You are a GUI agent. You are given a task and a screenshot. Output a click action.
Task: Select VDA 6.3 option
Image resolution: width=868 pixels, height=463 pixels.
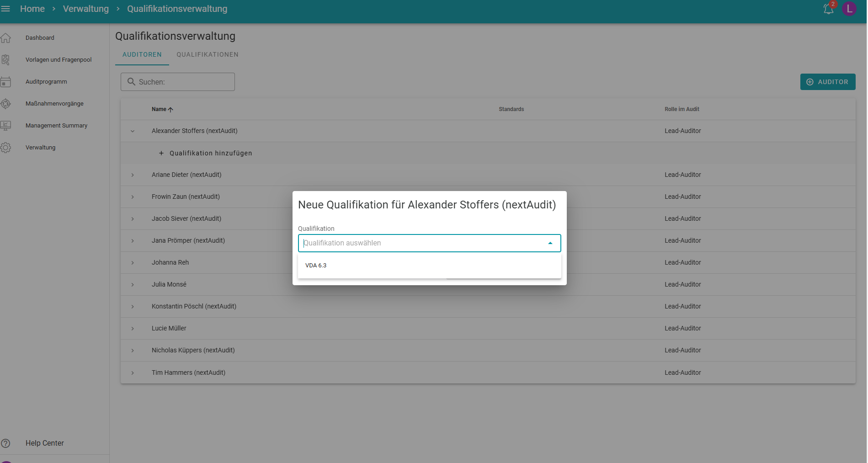coord(316,266)
